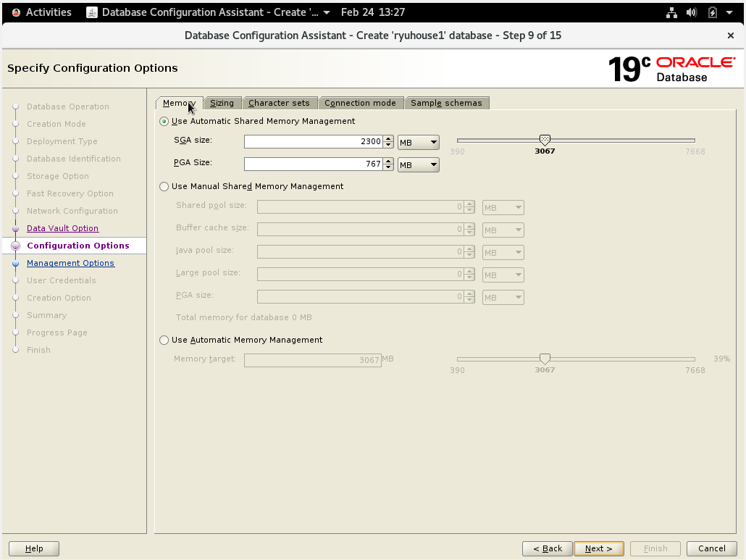This screenshot has width=746, height=560.
Task: Select Use Automatic Shared Memory Management
Action: (x=164, y=121)
